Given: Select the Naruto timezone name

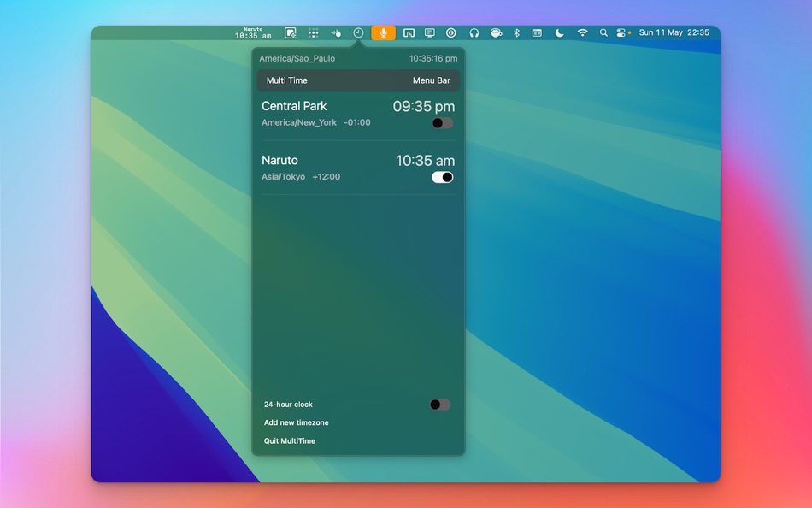Looking at the screenshot, I should click(279, 160).
